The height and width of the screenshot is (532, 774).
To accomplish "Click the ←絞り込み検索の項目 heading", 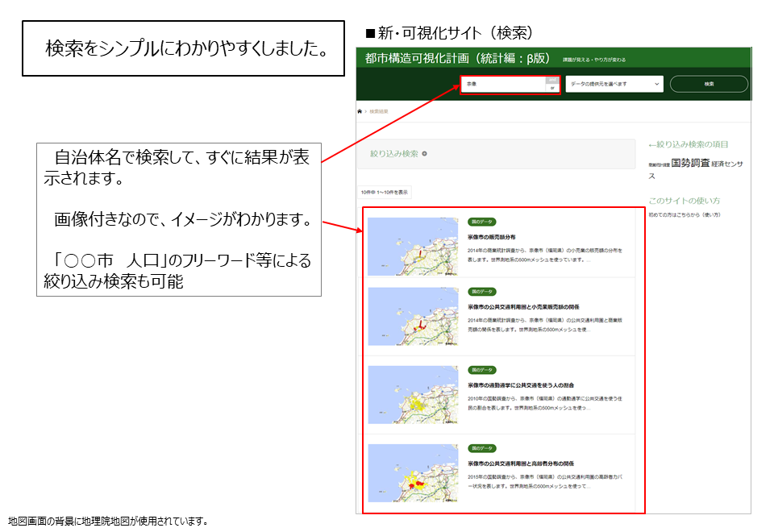I will tap(688, 144).
